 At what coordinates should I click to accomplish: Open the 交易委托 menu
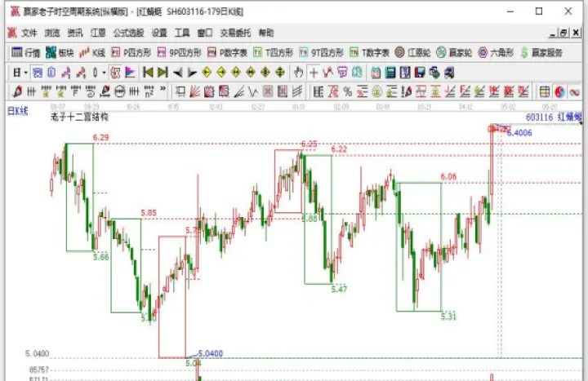tap(236, 33)
